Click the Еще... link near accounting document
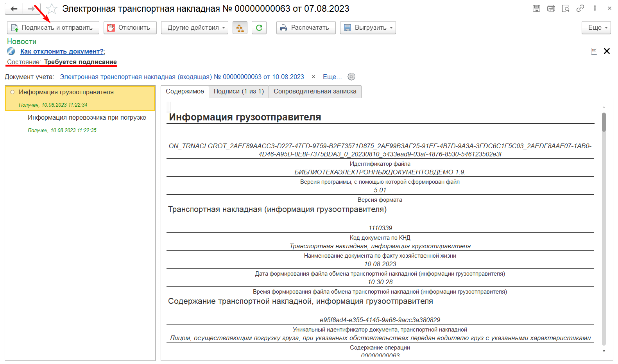 click(332, 77)
